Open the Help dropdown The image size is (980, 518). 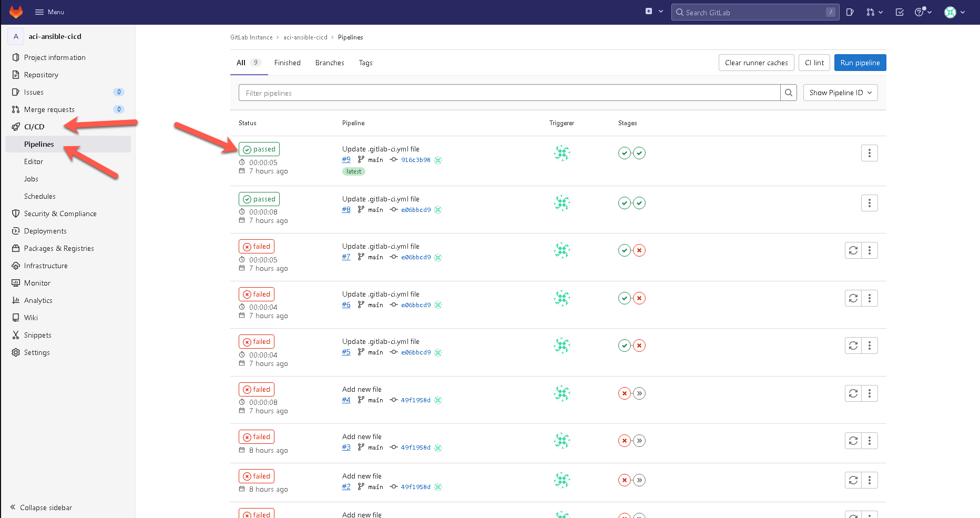[x=923, y=12]
